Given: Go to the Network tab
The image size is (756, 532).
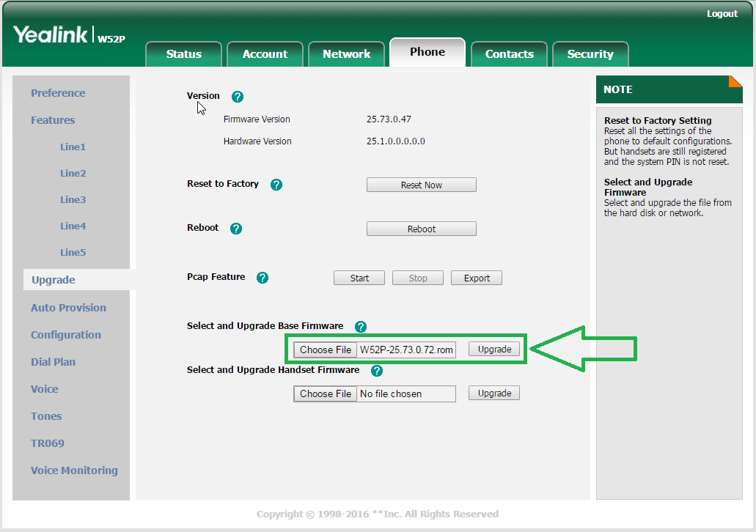Looking at the screenshot, I should pyautogui.click(x=346, y=54).
